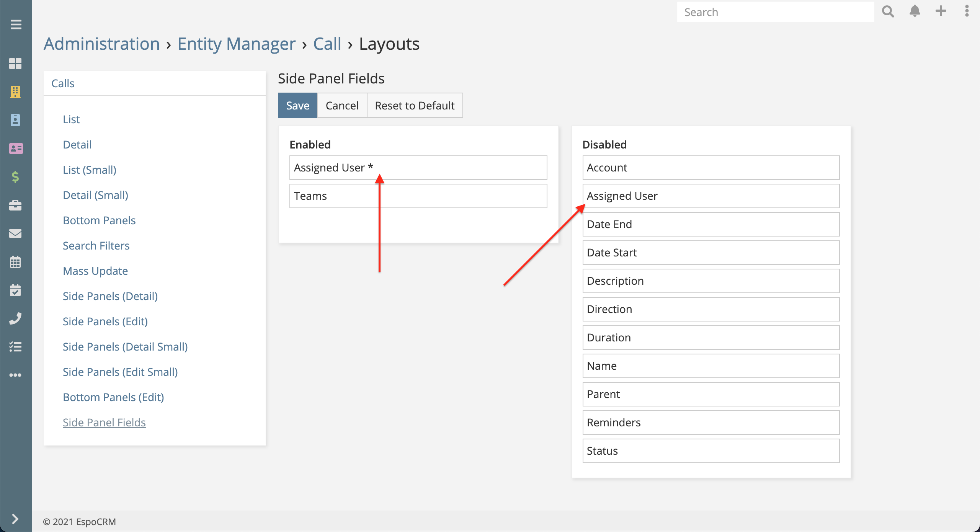Toggle the sidebar with hamburger icon

click(15, 24)
